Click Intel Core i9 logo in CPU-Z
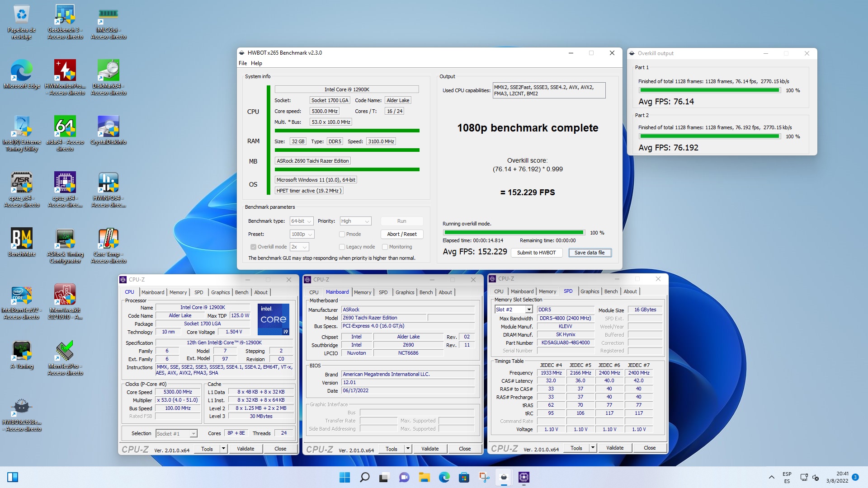The image size is (868, 488). pos(274,319)
